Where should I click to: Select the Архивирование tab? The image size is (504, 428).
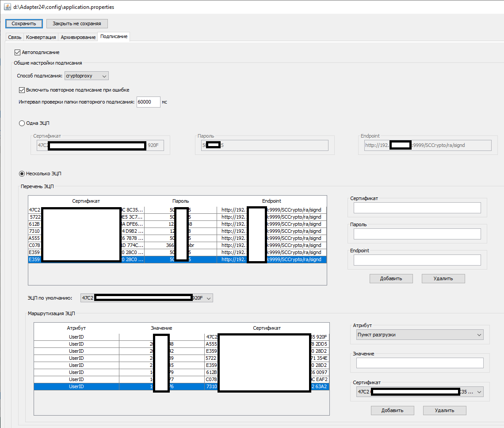pos(78,37)
